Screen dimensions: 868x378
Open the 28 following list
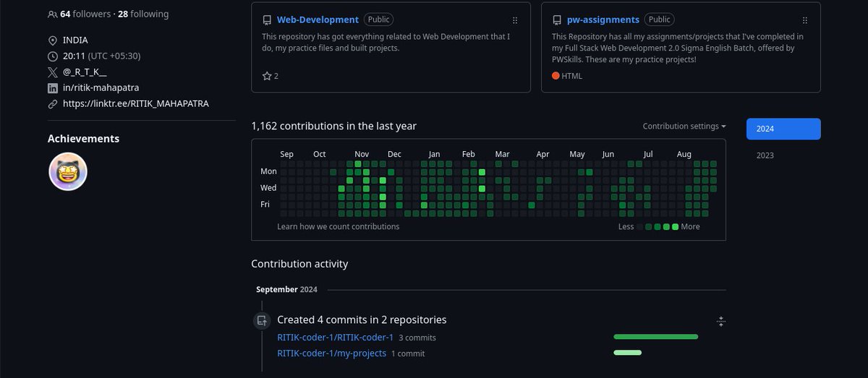(142, 14)
